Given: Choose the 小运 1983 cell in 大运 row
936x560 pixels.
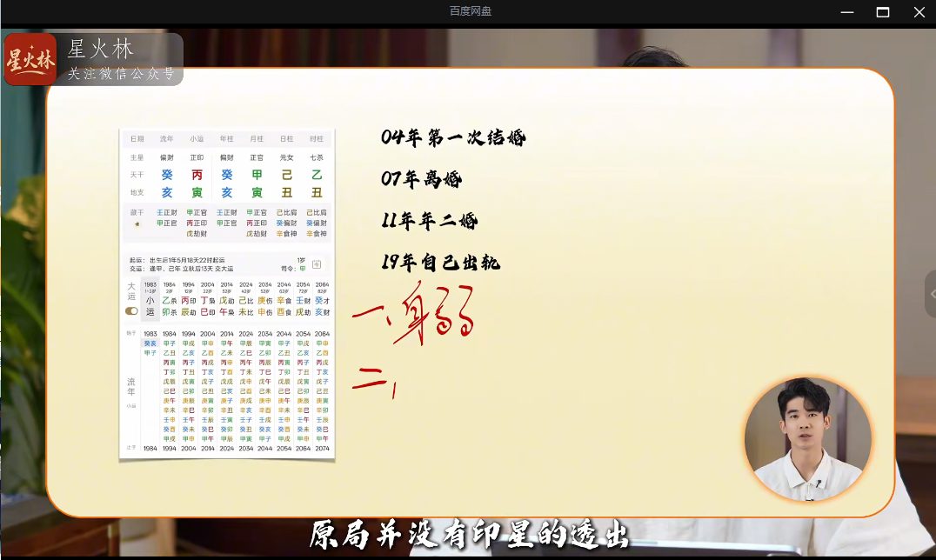Looking at the screenshot, I should (x=150, y=299).
